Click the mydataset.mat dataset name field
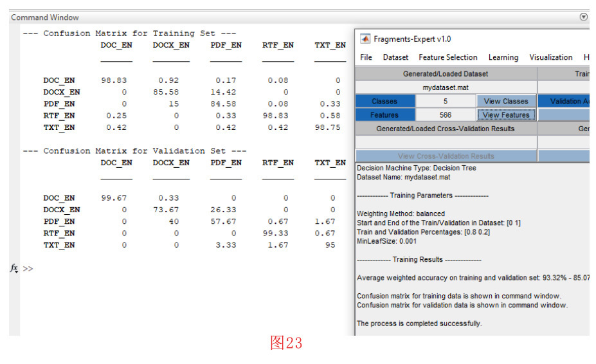Viewport: 596px width, 364px height. (x=446, y=87)
